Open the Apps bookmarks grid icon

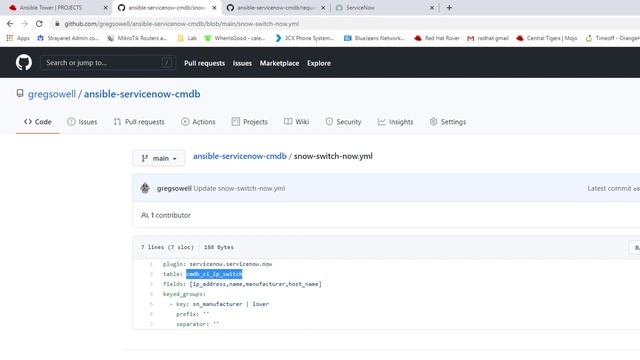pyautogui.click(x=10, y=38)
